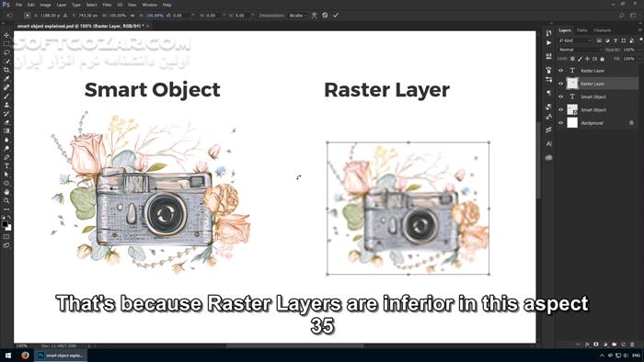The image size is (644, 362).
Task: Hide the Background layer
Action: click(x=560, y=122)
